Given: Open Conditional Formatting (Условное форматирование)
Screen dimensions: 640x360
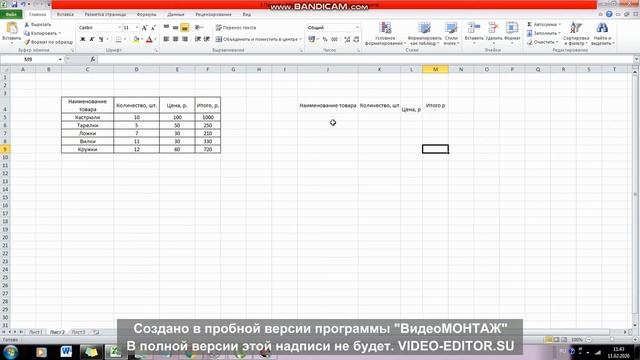Looking at the screenshot, I should 385,33.
